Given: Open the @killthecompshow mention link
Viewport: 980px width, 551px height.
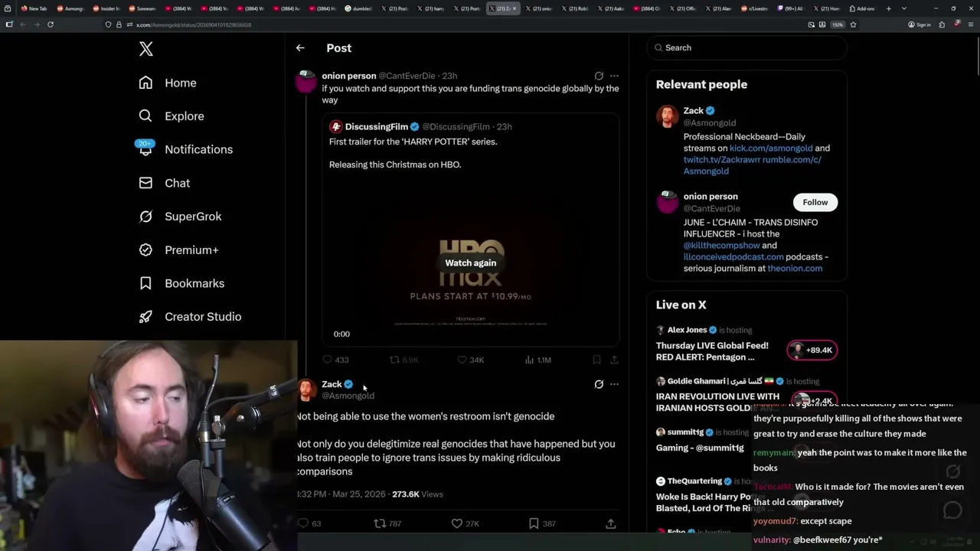Looking at the screenshot, I should tap(721, 246).
